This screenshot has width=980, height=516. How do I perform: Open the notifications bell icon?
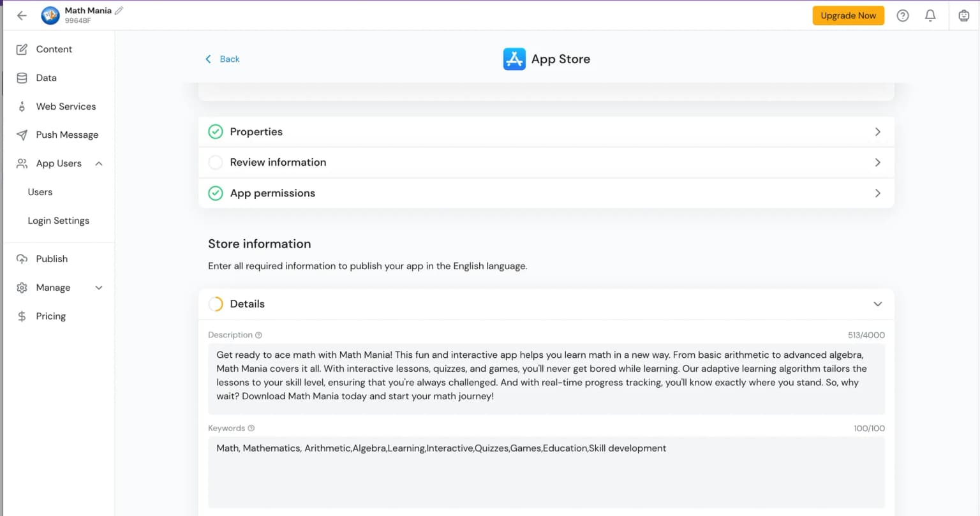(930, 15)
